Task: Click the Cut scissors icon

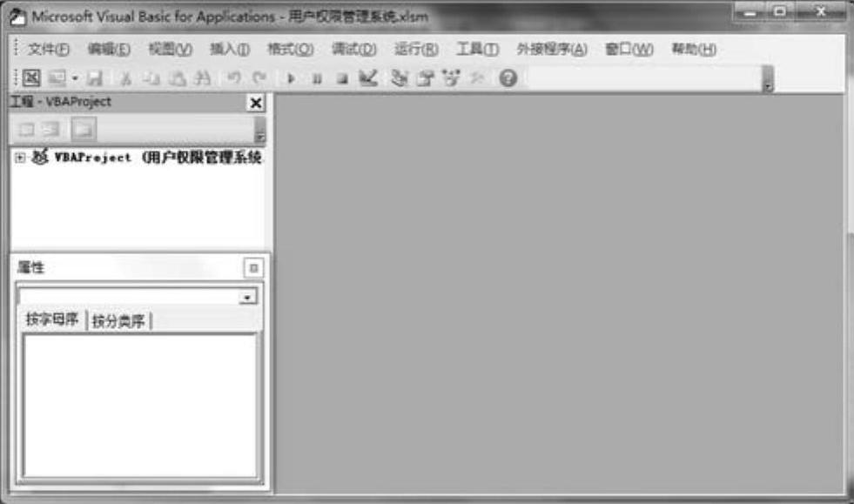Action: pos(126,78)
